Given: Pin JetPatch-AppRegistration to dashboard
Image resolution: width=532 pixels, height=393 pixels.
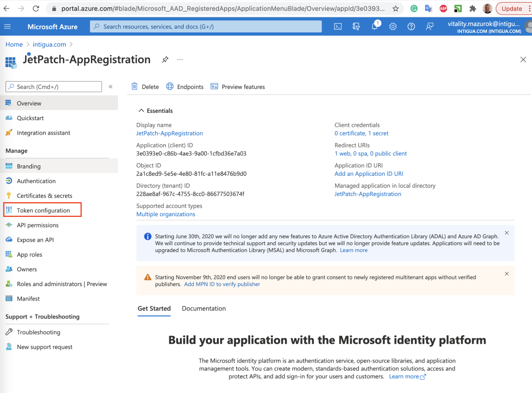Looking at the screenshot, I should coord(165,59).
